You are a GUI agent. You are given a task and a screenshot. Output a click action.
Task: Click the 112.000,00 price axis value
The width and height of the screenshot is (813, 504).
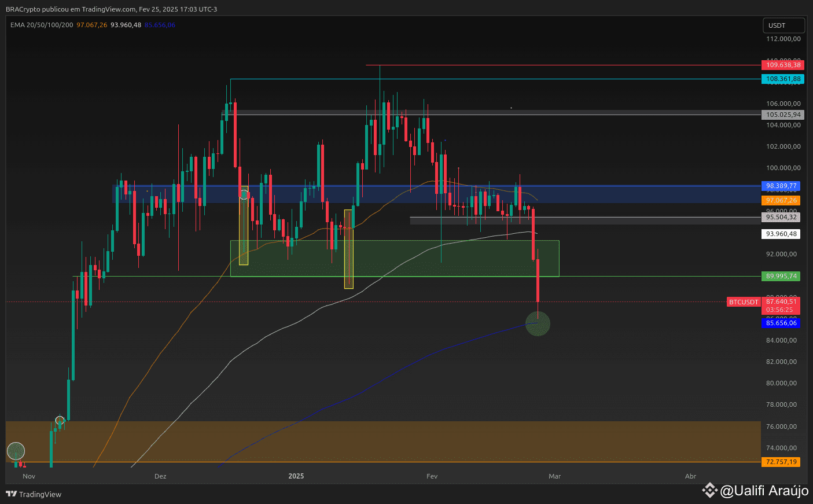[783, 39]
